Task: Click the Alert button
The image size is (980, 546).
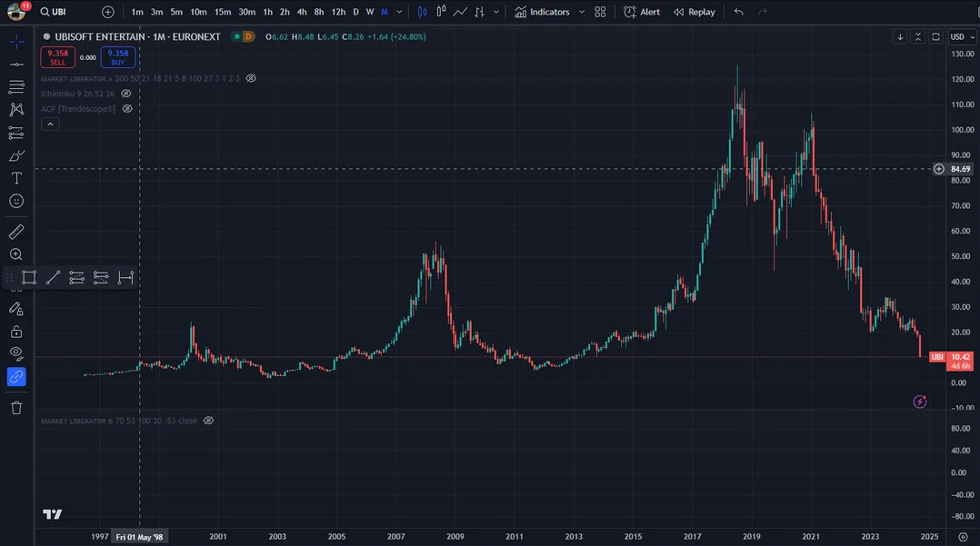Action: pos(642,12)
